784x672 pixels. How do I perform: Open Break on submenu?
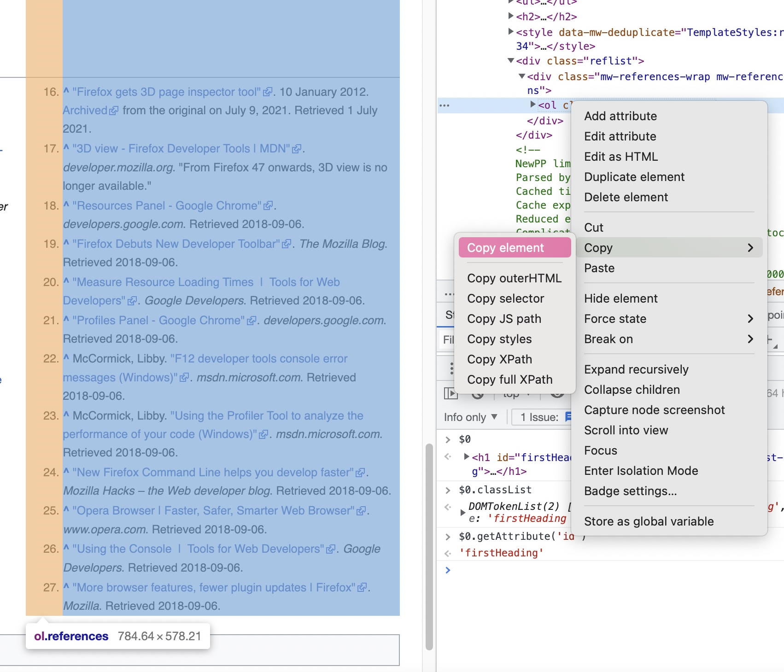pos(669,339)
